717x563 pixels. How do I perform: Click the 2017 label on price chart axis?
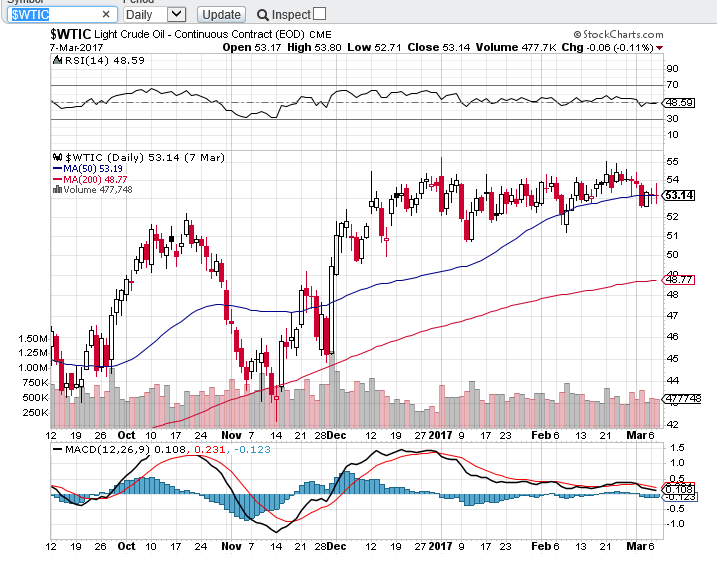coord(440,435)
